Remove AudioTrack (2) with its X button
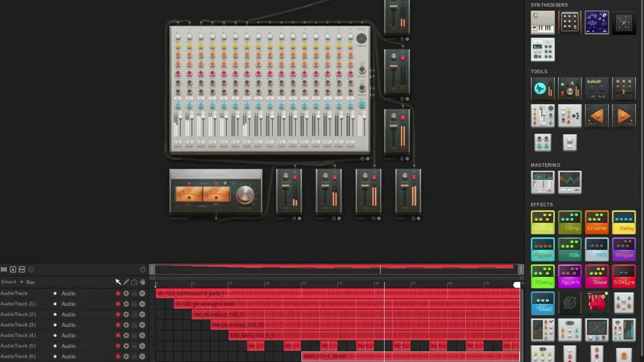Viewport: 644px width, 362px height. coord(142,314)
